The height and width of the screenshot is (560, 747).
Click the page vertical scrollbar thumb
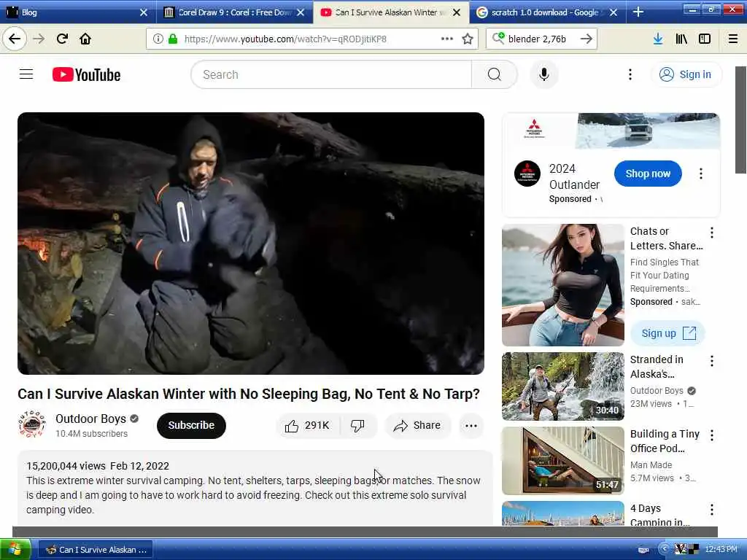(x=741, y=120)
